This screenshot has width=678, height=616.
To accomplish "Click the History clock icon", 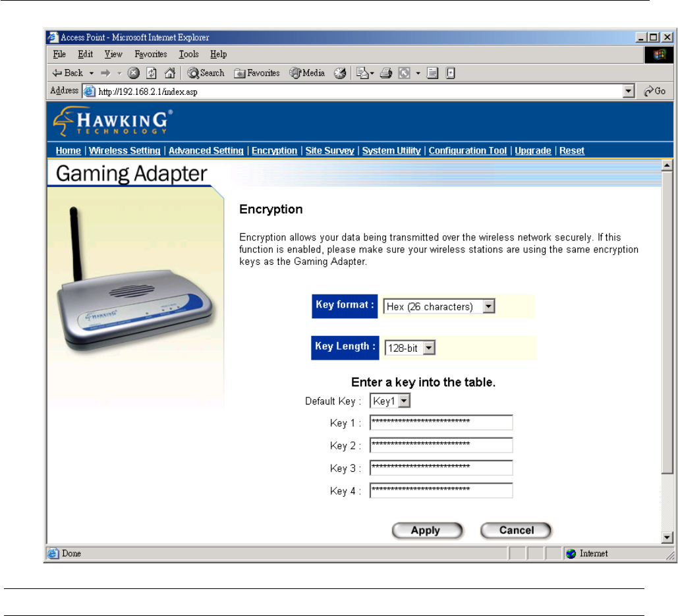I will 340,73.
